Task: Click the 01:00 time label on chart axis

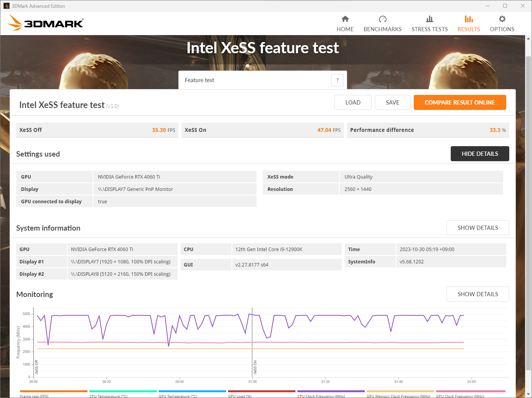Action: (x=252, y=382)
